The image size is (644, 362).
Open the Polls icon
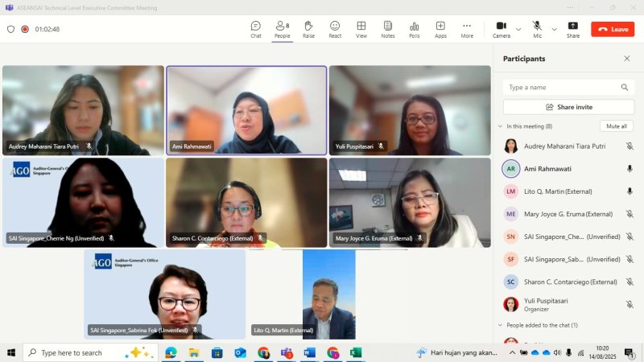coord(414,29)
